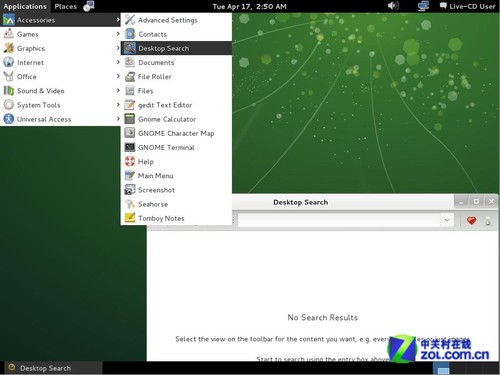Open Live-CD User menu
The image size is (500, 375).
468,6
